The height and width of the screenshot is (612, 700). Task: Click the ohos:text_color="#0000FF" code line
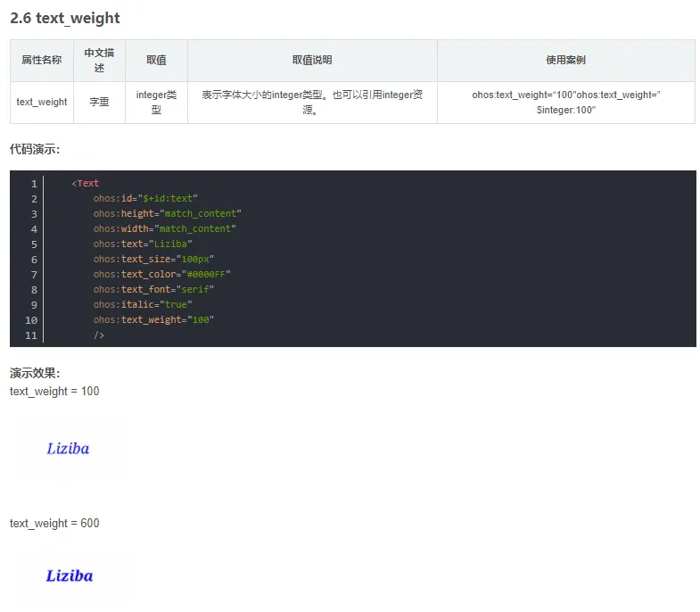(x=161, y=274)
